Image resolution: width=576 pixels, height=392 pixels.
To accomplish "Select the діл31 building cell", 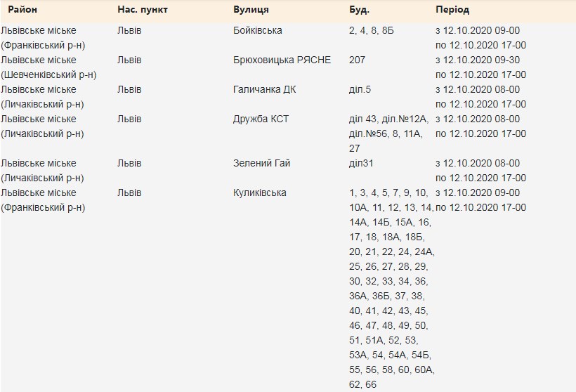I will 360,163.
